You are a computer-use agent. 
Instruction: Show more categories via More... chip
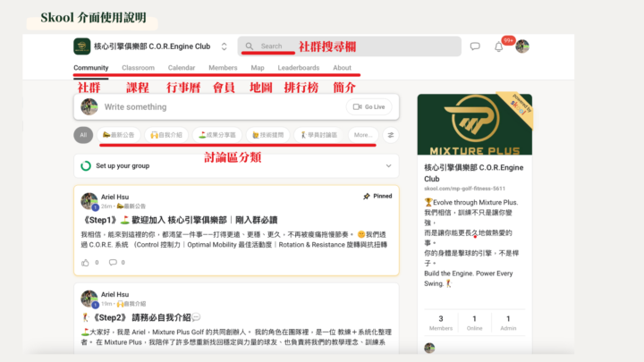click(362, 135)
